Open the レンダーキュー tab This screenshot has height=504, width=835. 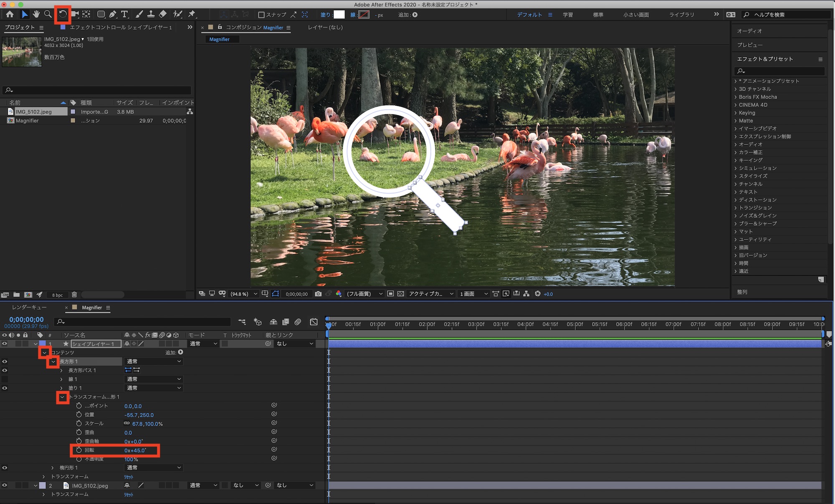coord(29,307)
